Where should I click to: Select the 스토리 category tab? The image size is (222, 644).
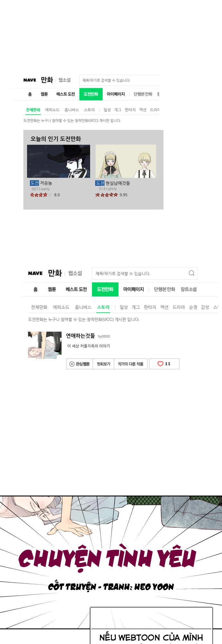[x=103, y=307]
